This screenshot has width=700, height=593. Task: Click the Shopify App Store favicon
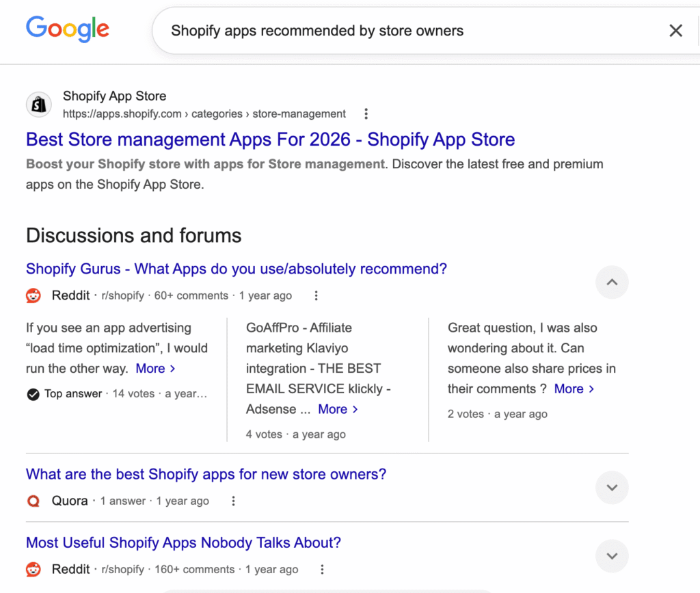tap(39, 105)
